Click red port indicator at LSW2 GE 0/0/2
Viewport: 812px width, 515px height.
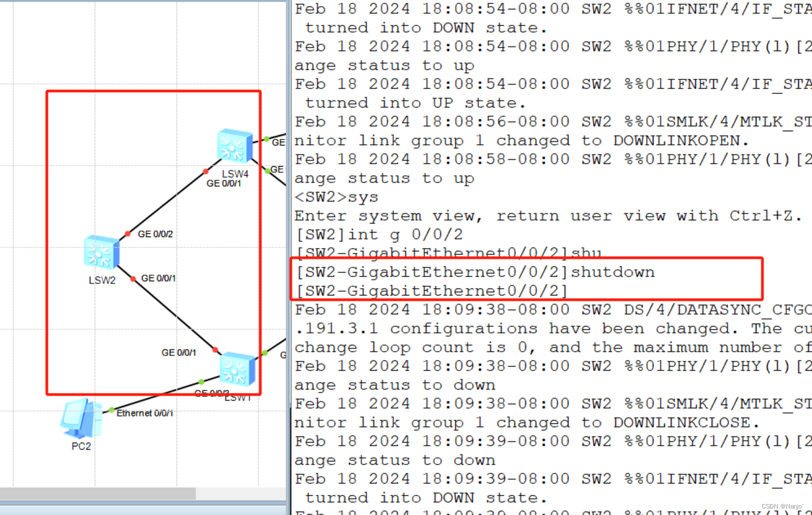(x=127, y=234)
